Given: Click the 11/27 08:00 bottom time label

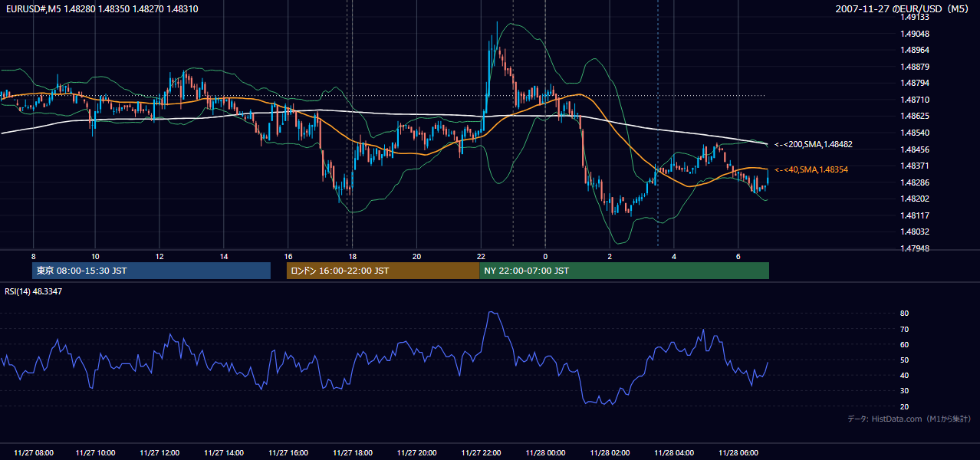Looking at the screenshot, I should (x=33, y=453).
